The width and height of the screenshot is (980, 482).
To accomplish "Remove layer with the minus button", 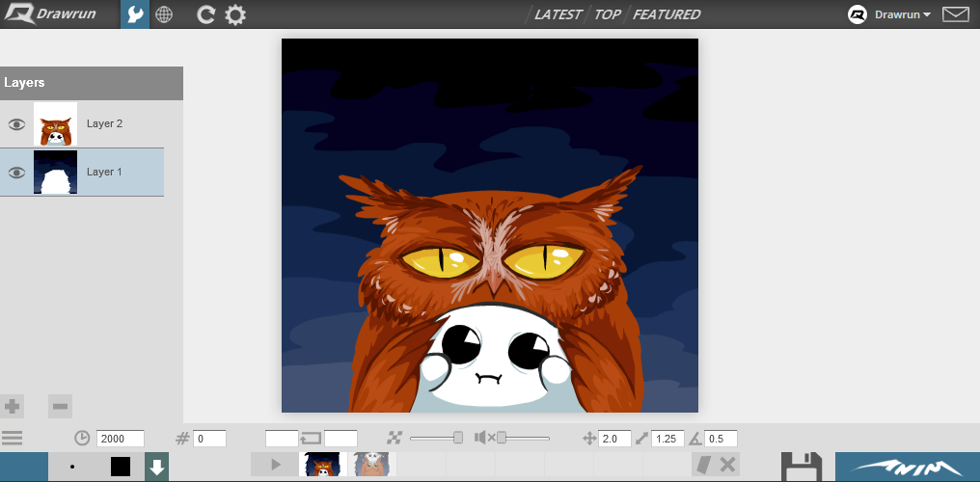I will point(60,407).
